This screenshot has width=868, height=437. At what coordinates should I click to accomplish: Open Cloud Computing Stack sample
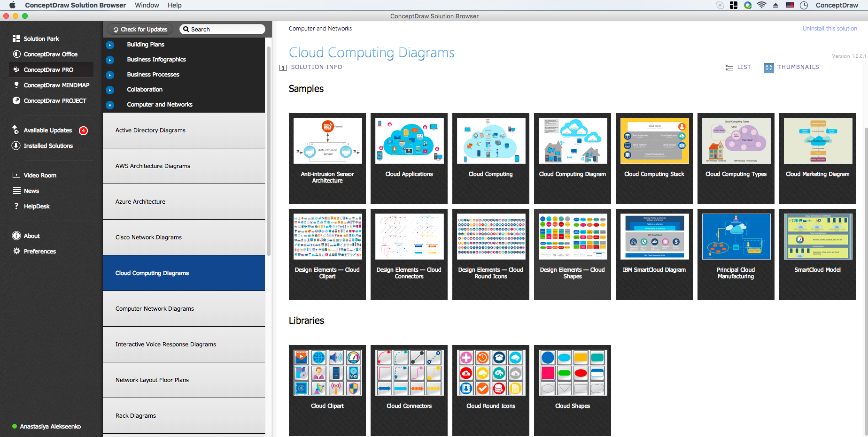click(654, 159)
